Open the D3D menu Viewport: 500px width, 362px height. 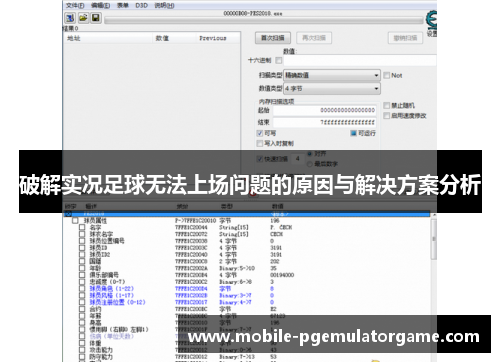141,5
